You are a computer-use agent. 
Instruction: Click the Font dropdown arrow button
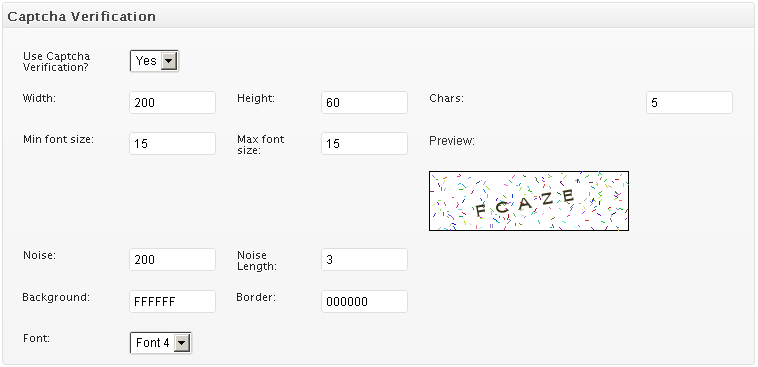click(x=182, y=343)
